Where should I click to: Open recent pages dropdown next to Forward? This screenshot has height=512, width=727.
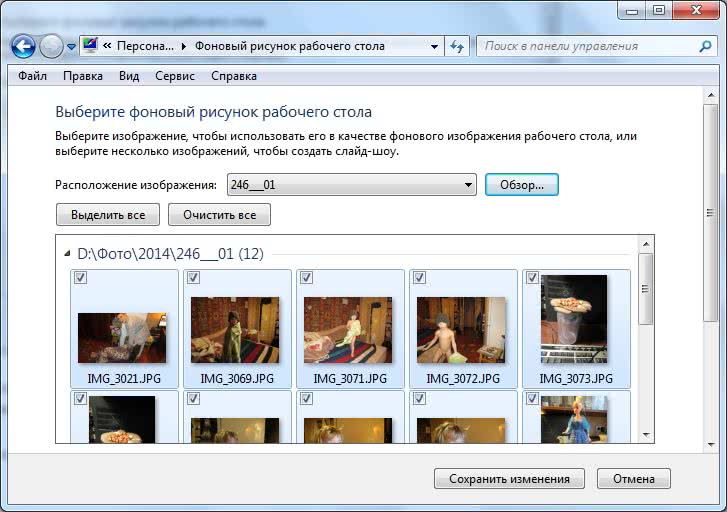[x=71, y=47]
